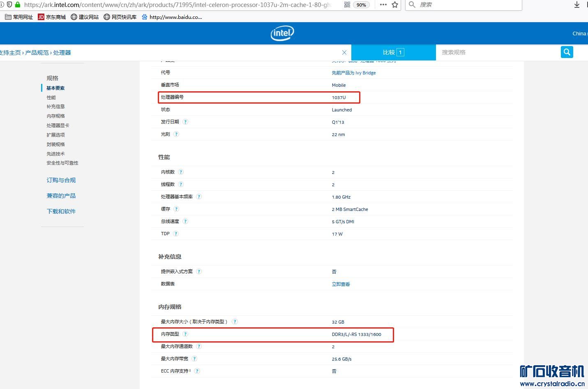Open 下载和软件 in the sidebar

coord(61,211)
